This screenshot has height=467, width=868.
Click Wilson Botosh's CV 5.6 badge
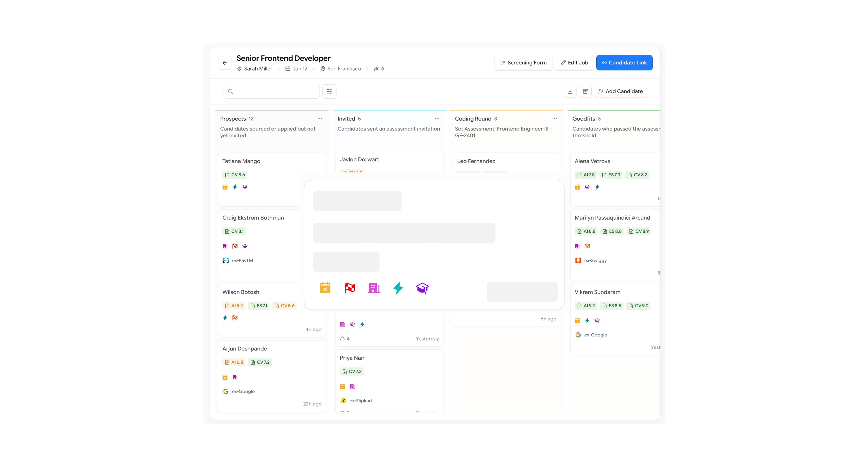284,306
